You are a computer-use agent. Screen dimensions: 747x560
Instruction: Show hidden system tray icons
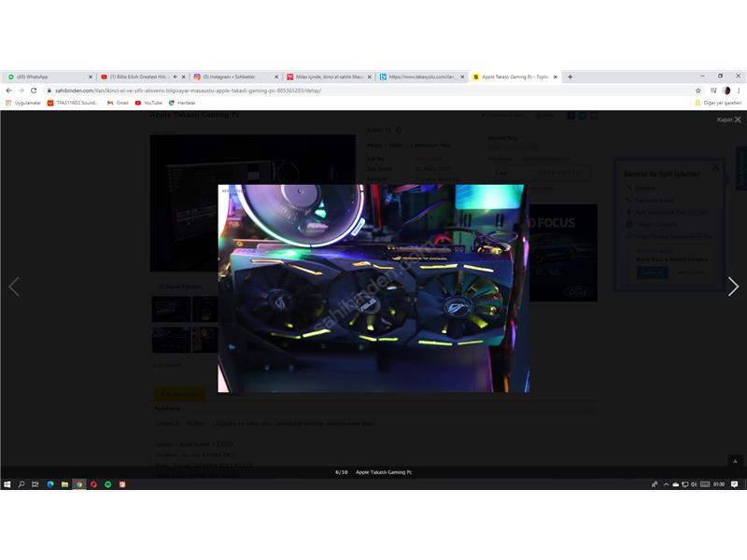(666, 484)
